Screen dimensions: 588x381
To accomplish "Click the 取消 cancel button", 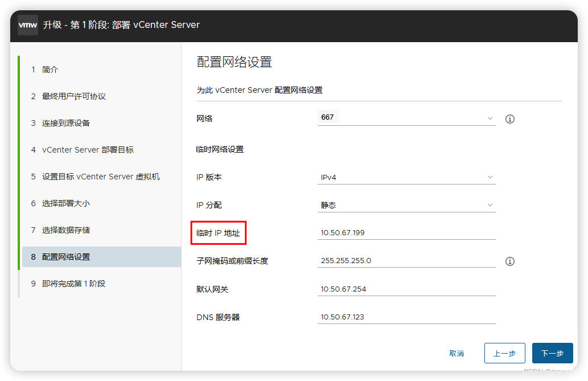I will (457, 353).
